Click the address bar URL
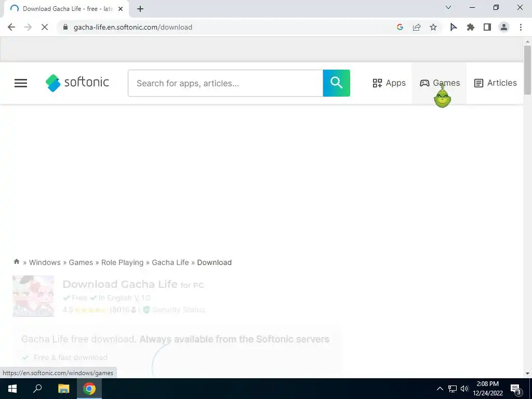 pyautogui.click(x=133, y=27)
